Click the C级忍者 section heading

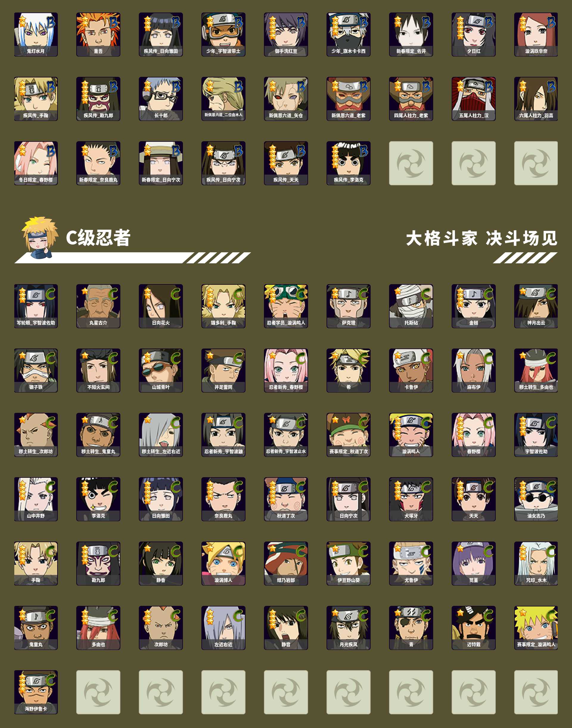click(x=98, y=238)
